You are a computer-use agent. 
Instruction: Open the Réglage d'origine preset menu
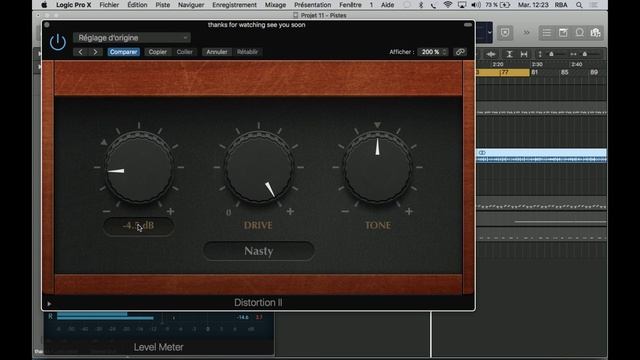click(132, 38)
